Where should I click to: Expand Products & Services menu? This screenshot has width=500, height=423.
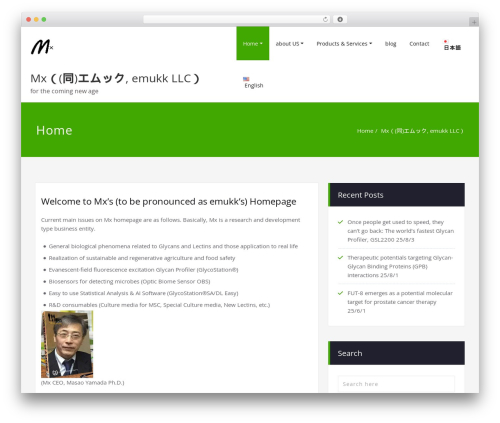click(x=344, y=44)
